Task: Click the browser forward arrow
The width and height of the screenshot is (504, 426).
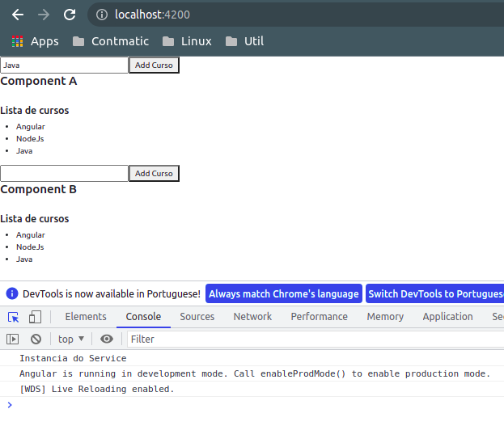Action: click(44, 15)
